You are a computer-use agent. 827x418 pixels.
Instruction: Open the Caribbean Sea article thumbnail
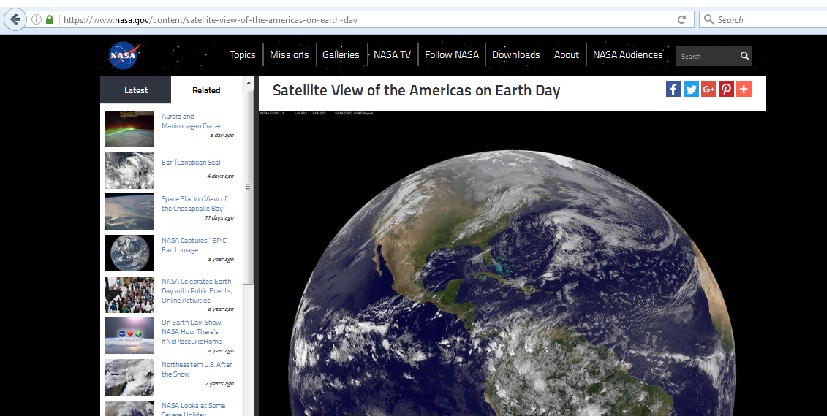[129, 171]
